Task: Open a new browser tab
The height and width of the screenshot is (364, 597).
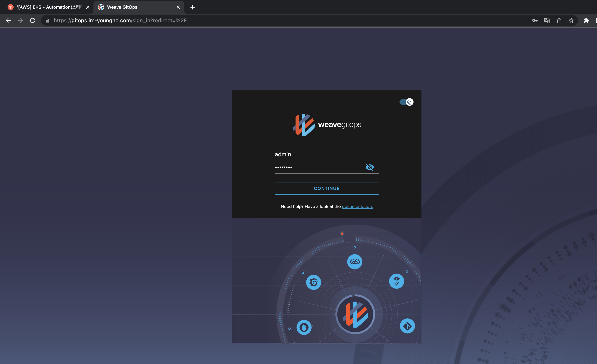Action: click(192, 7)
